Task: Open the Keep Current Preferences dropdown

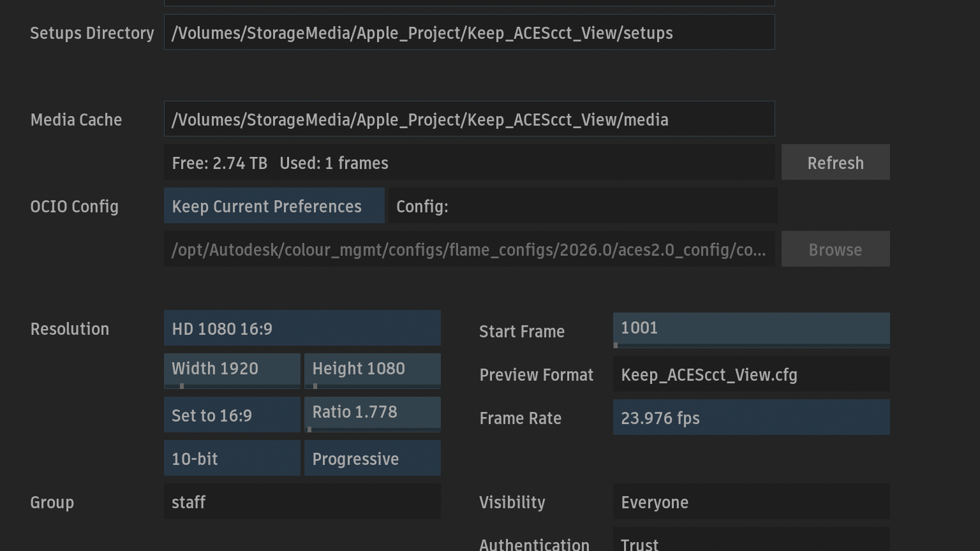Action: click(274, 205)
